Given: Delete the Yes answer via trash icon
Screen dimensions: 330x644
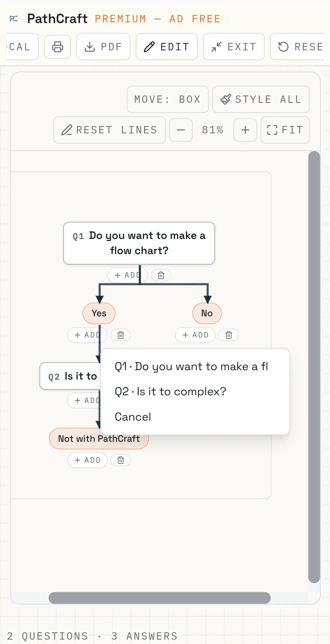Looking at the screenshot, I should point(121,335).
